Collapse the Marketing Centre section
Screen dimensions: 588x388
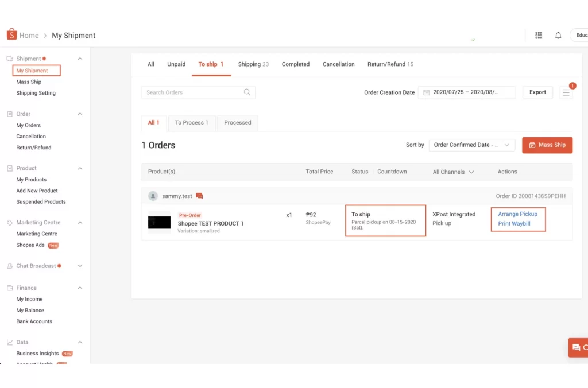tap(80, 223)
